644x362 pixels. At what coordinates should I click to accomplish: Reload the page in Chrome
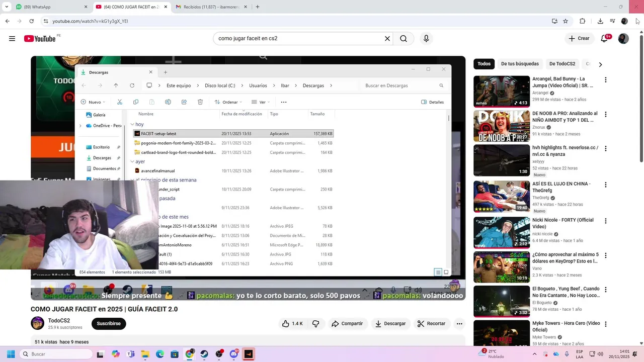point(31,21)
